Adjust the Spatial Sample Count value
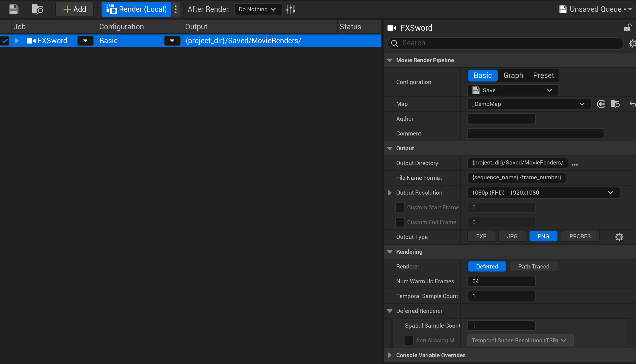Image resolution: width=636 pixels, height=364 pixels. point(502,326)
